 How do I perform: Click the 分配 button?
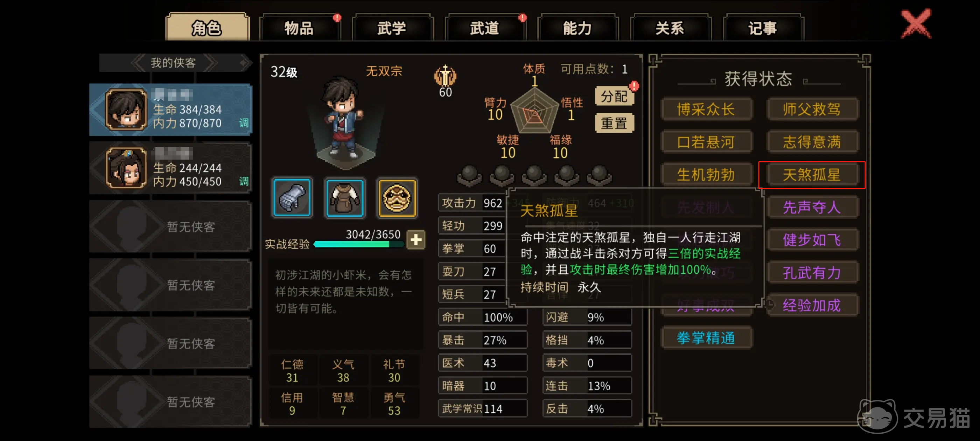614,96
